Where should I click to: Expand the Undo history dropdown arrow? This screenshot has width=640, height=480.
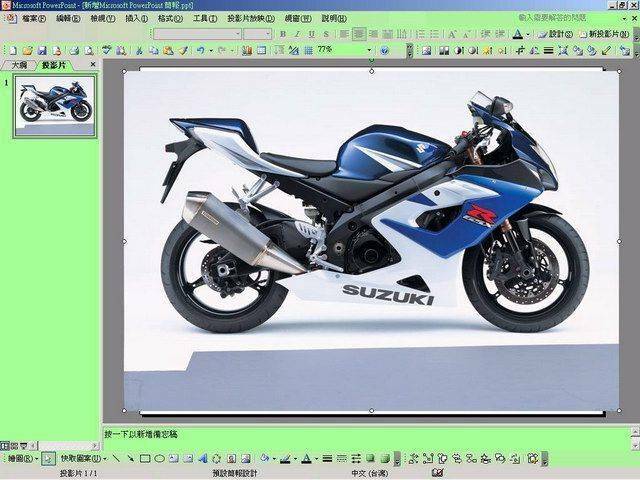211,50
